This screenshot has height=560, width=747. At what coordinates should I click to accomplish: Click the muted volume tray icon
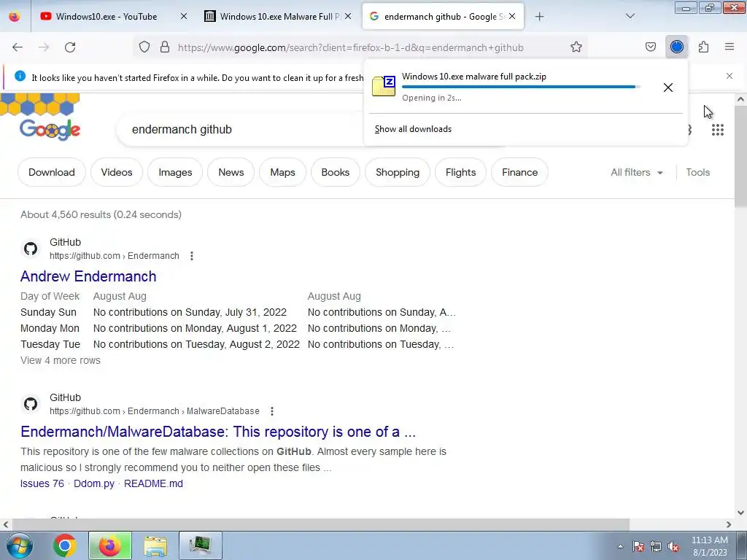pyautogui.click(x=673, y=546)
